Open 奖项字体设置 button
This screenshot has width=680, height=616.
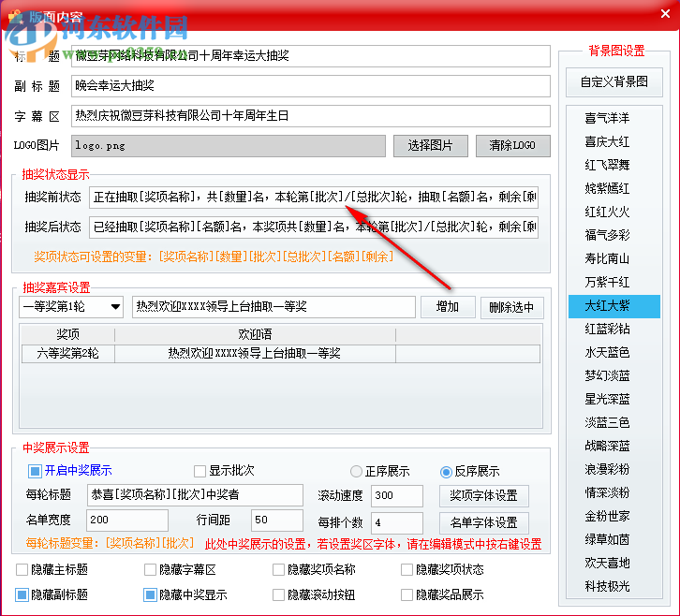483,495
